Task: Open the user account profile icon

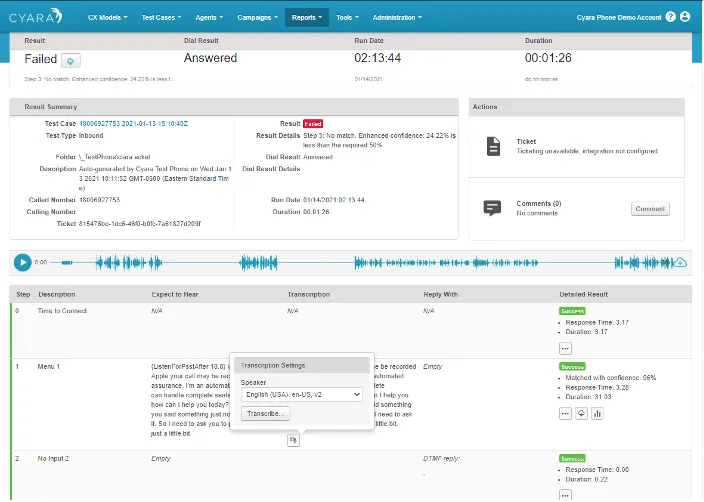Action: (x=685, y=17)
